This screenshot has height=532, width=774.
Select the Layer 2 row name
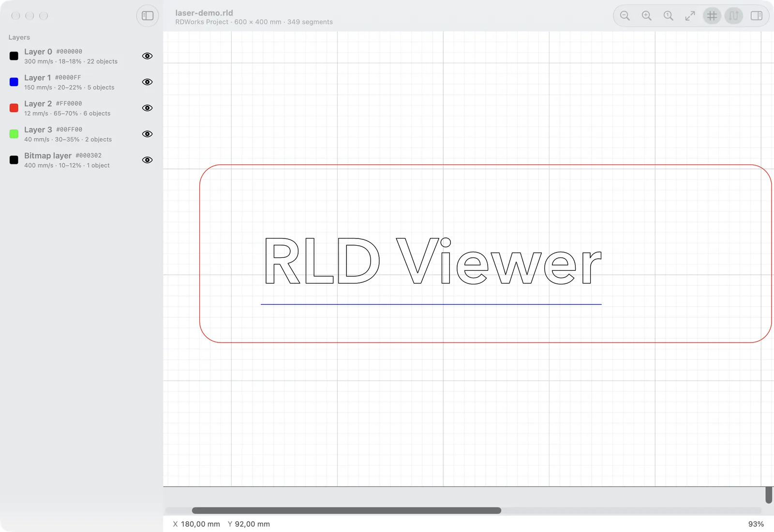tap(38, 104)
